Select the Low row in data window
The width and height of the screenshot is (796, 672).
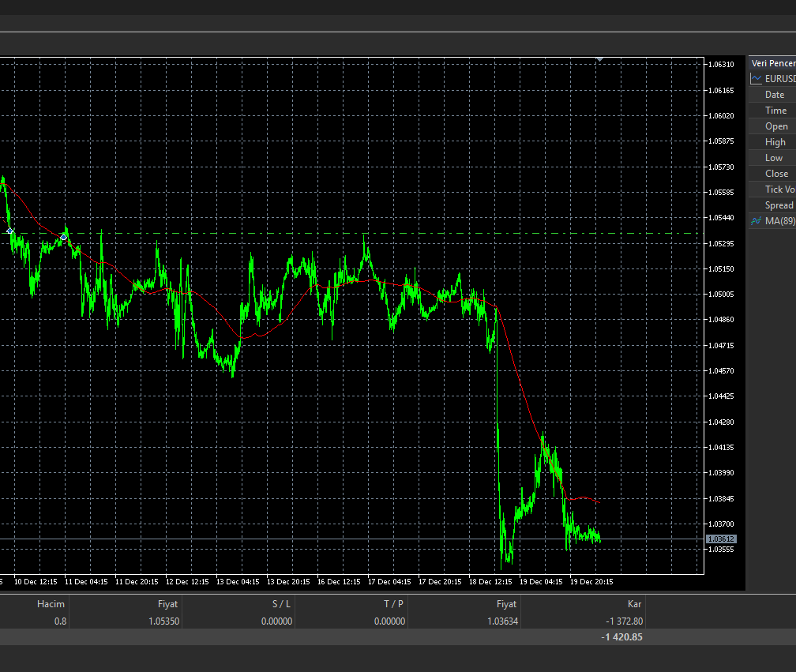772,157
